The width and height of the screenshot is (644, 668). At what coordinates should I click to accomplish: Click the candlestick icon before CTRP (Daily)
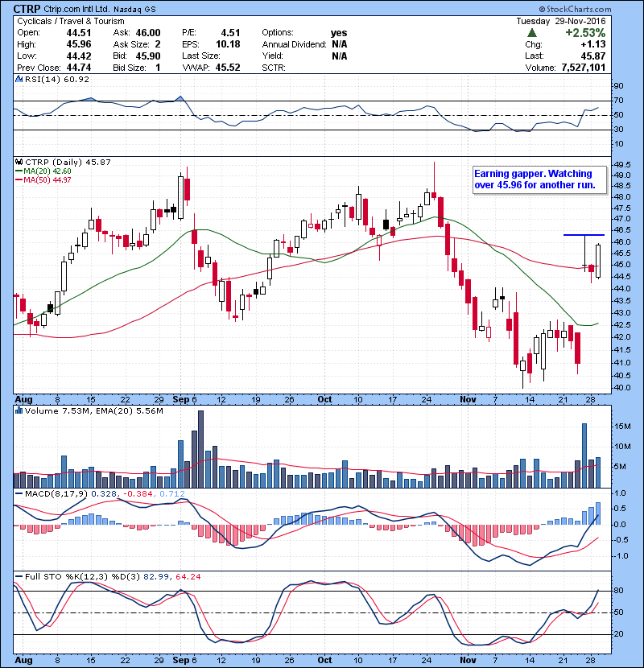[x=19, y=163]
